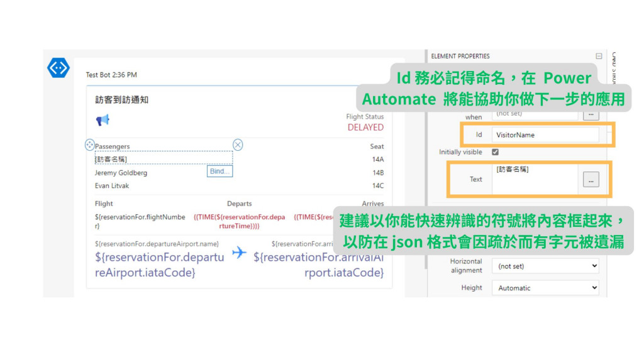Grab the move handle icon beside Passengers

[89, 145]
